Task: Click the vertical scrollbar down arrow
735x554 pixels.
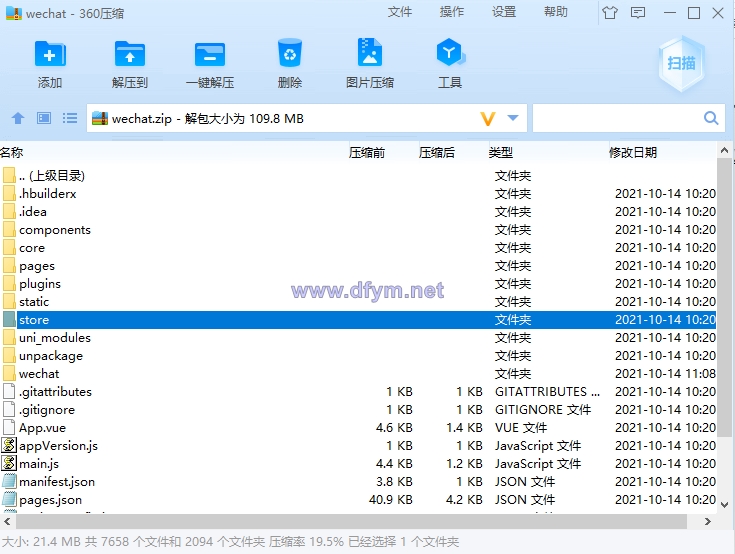Action: tap(724, 505)
